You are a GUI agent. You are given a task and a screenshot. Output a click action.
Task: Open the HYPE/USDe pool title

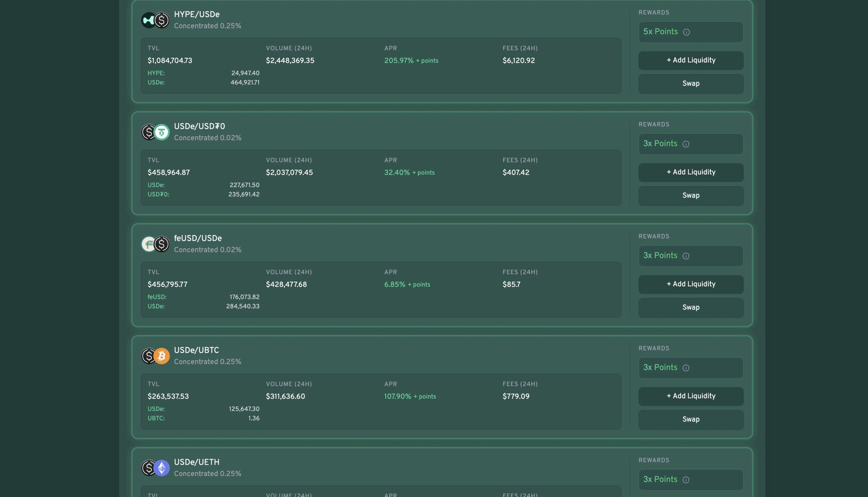pos(197,15)
